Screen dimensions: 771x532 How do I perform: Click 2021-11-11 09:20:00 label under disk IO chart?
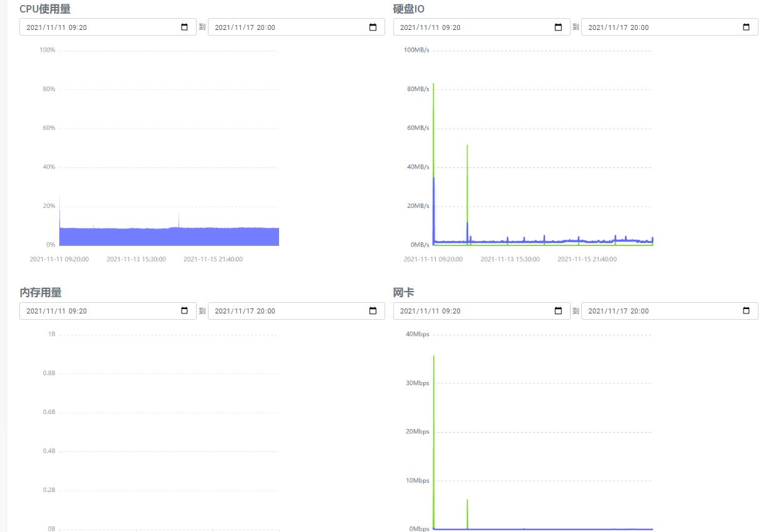click(x=433, y=259)
